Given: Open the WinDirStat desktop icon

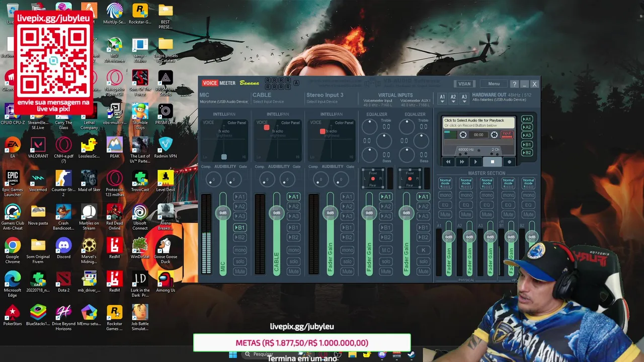Looking at the screenshot, I should point(140,248).
